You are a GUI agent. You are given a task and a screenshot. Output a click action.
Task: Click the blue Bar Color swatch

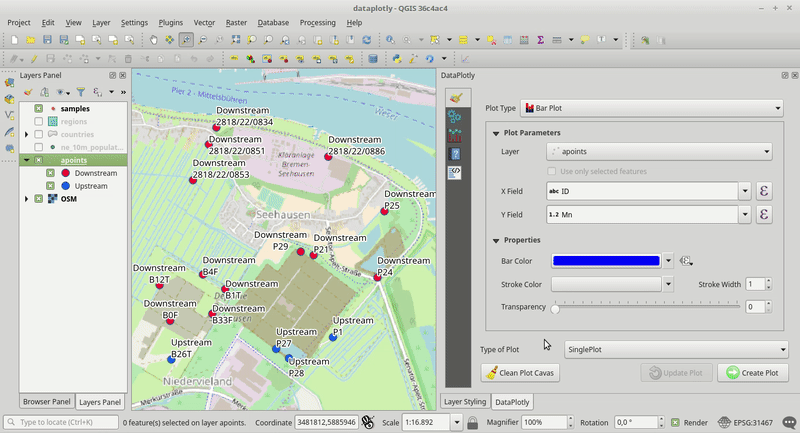coord(606,260)
